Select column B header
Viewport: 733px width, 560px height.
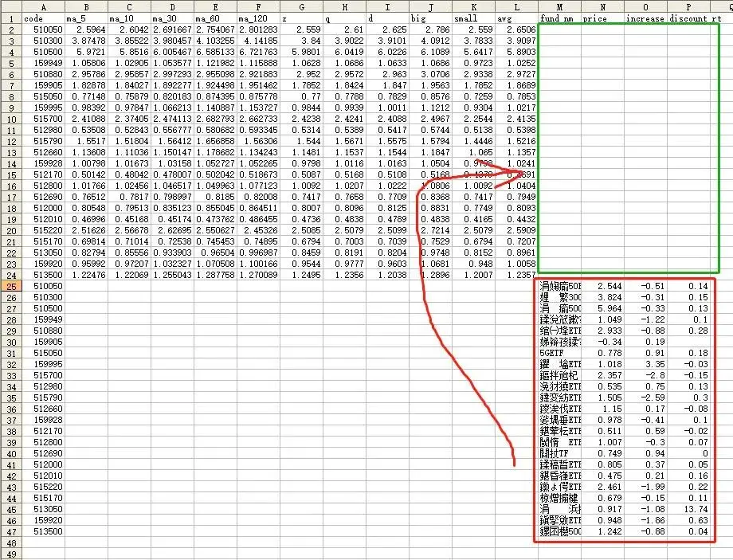pyautogui.click(x=87, y=6)
